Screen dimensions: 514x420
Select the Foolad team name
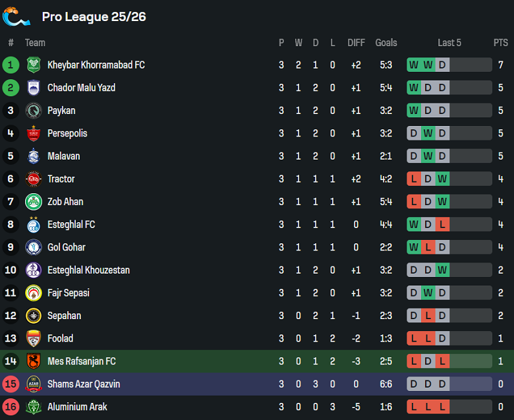(60, 338)
